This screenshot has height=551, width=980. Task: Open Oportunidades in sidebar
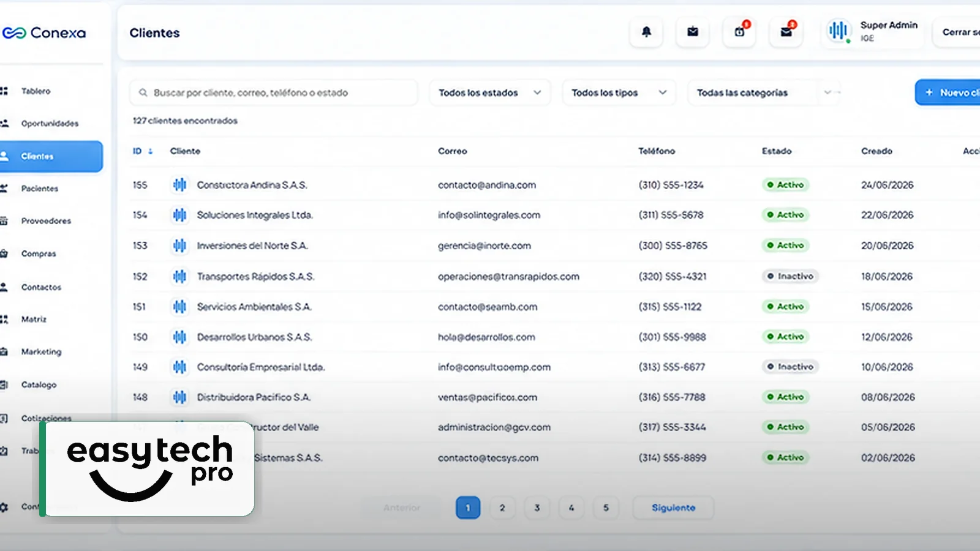click(50, 123)
